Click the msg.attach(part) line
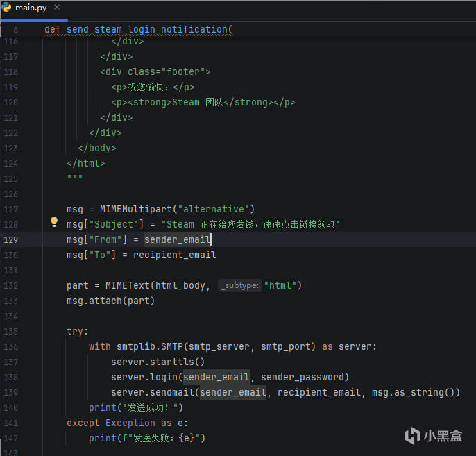The height and width of the screenshot is (456, 476). 110,301
